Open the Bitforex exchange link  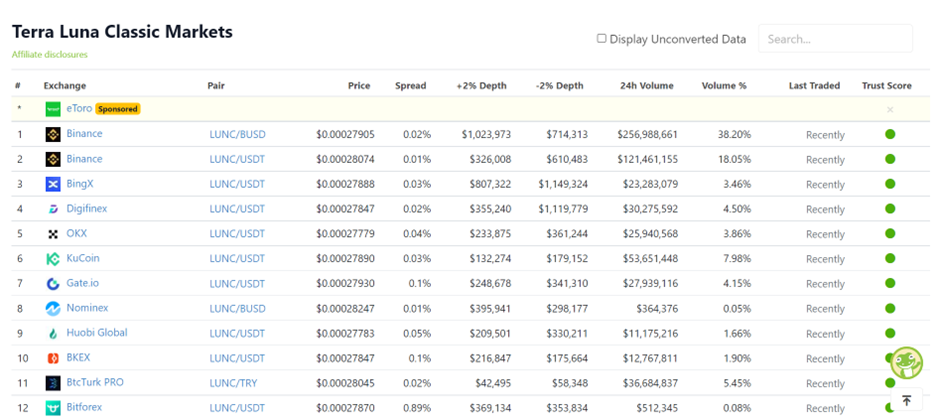83,407
